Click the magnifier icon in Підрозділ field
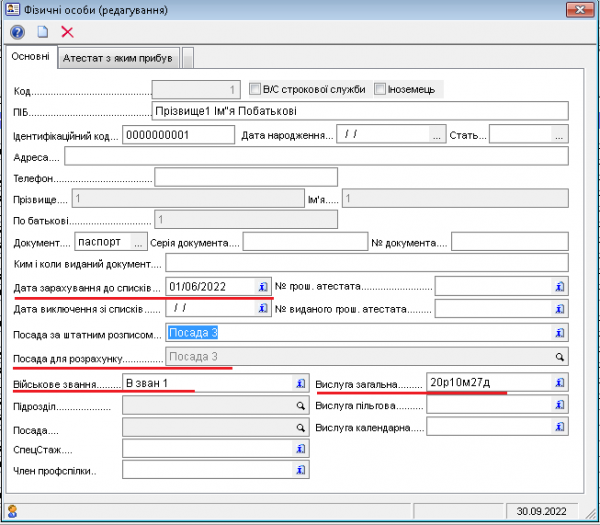Screen dimensions: 600x525 298,407
